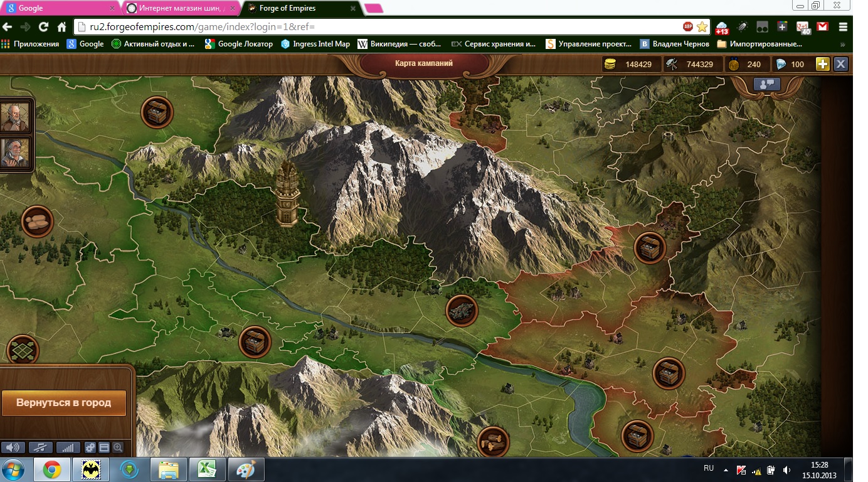This screenshot has height=482, width=868.
Task: Expand the Импортированные bookmarks folder
Action: pyautogui.click(x=759, y=44)
